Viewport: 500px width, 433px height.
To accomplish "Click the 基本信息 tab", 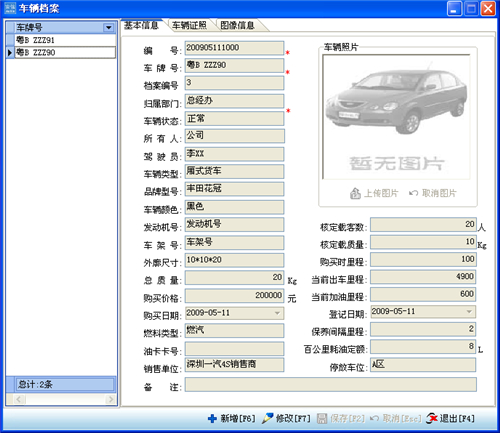I will click(141, 25).
